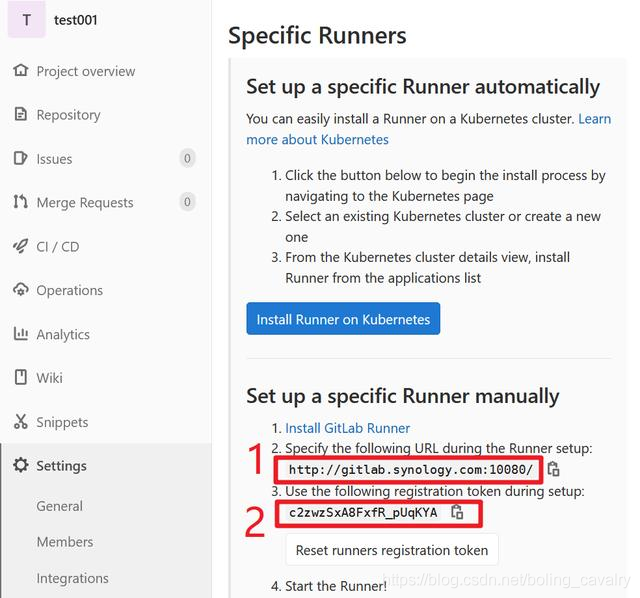Click the Merge Requests icon
640x598 pixels.
(20, 202)
